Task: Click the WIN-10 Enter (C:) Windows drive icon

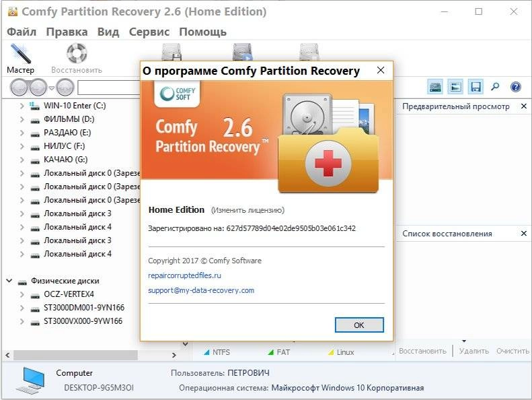Action: pyautogui.click(x=34, y=106)
